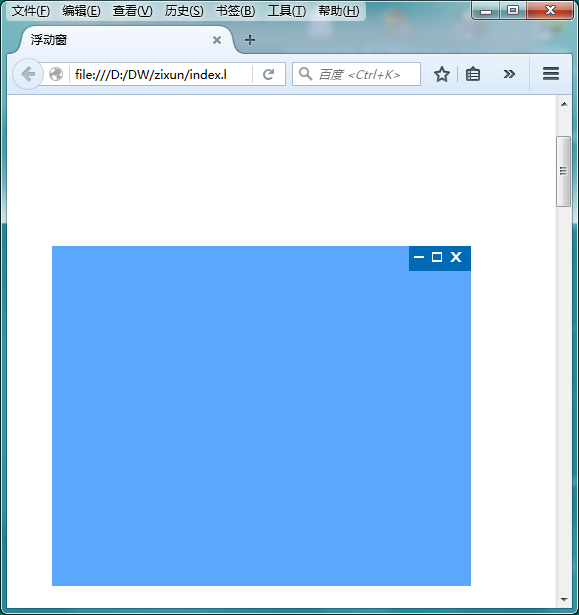Open the 工具(T) menu
Image resolution: width=579 pixels, height=615 pixels.
point(287,11)
